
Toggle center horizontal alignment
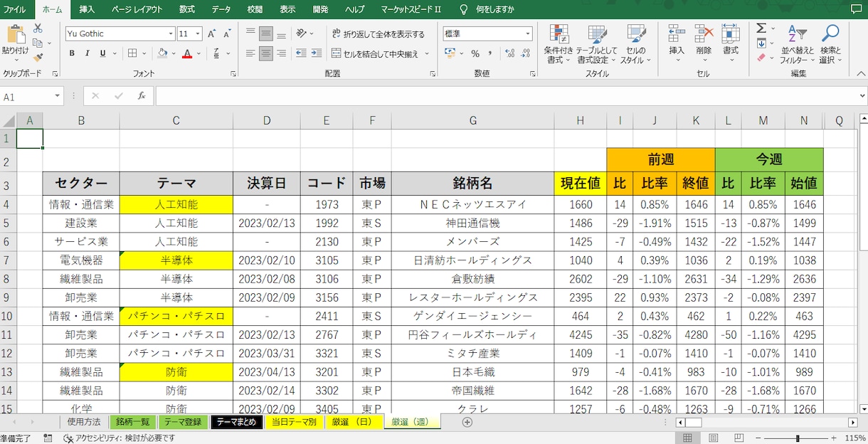pos(265,53)
